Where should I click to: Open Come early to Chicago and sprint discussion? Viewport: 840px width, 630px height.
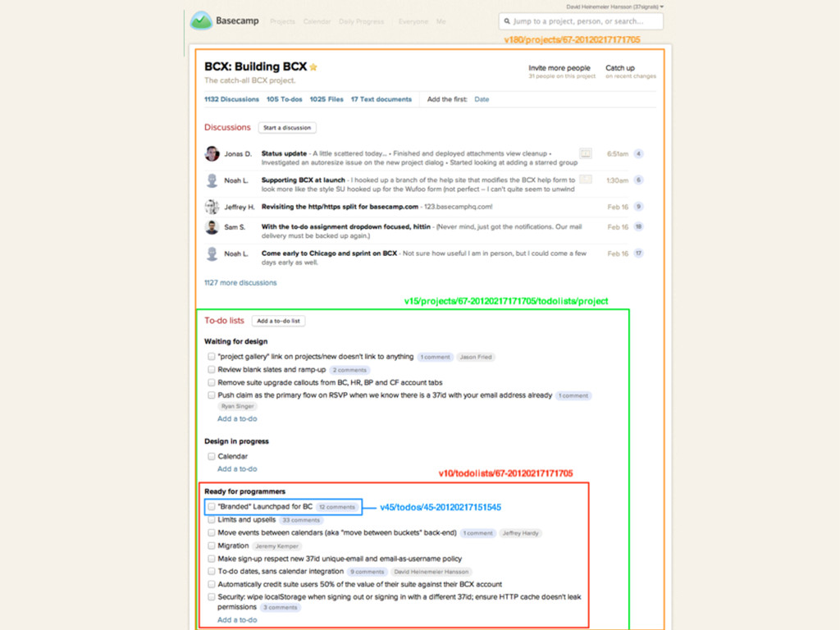(x=329, y=253)
